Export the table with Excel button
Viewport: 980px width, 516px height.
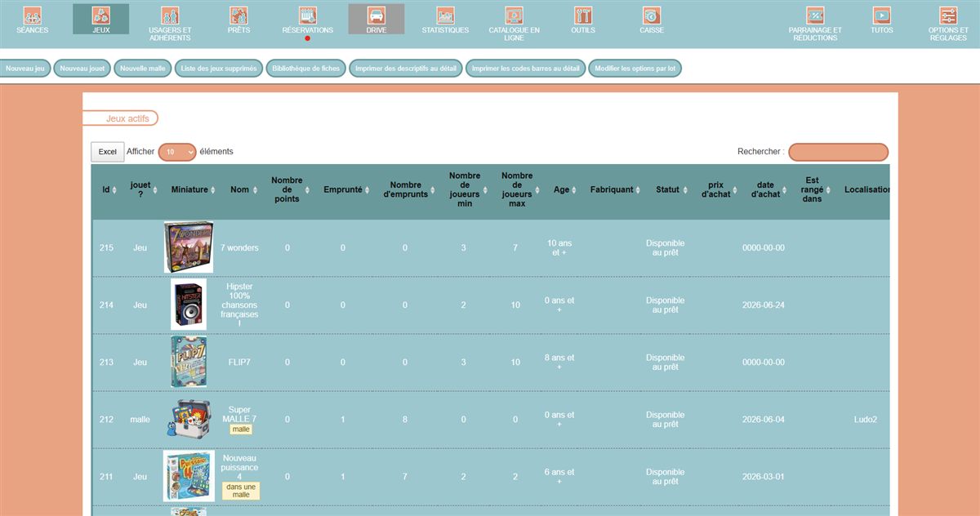(x=108, y=152)
